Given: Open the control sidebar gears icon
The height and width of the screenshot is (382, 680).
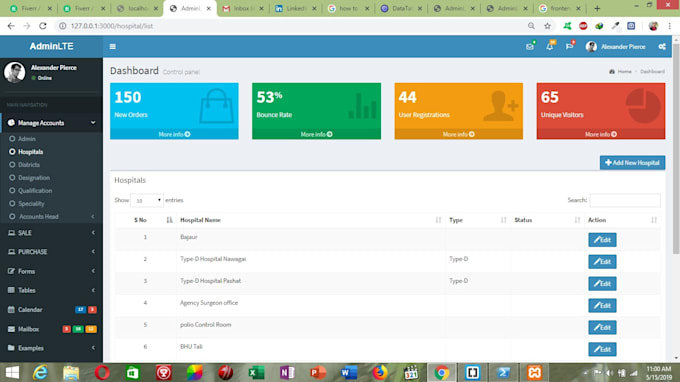Looking at the screenshot, I should pos(662,46).
